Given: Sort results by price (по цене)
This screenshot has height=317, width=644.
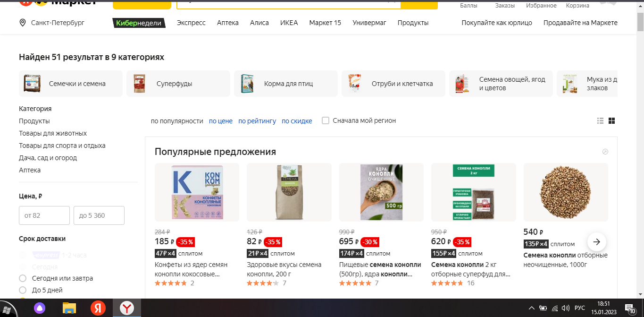Looking at the screenshot, I should coord(221,121).
